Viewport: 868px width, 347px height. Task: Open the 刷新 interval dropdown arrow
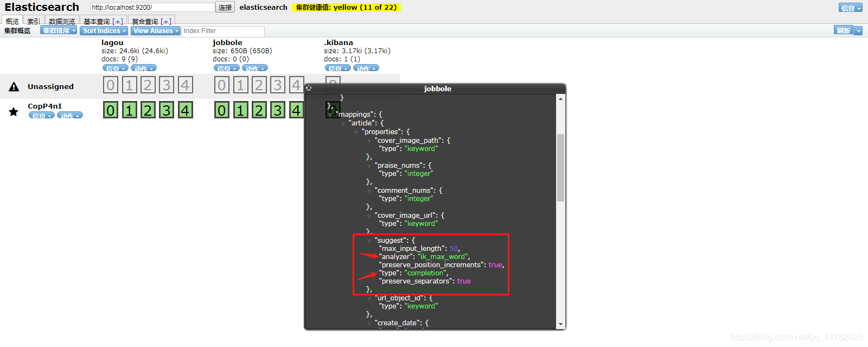(858, 31)
